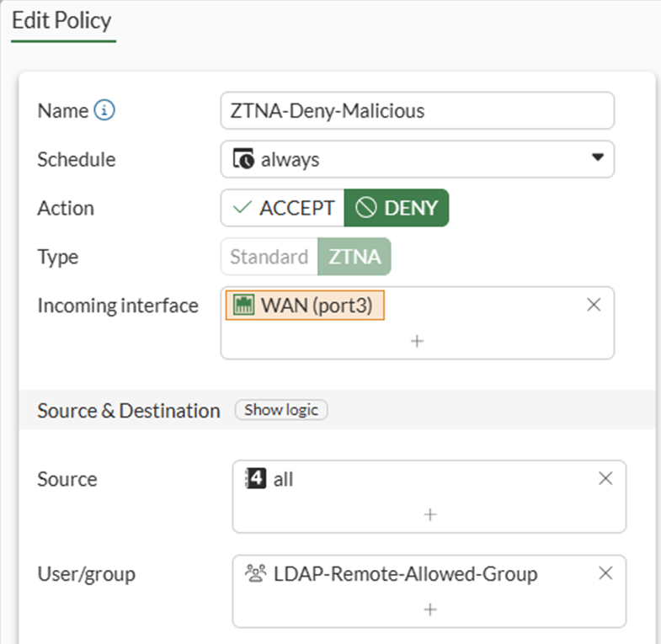Screen dimensions: 661x644
Task: Open the Schedule dropdown
Action: (417, 159)
